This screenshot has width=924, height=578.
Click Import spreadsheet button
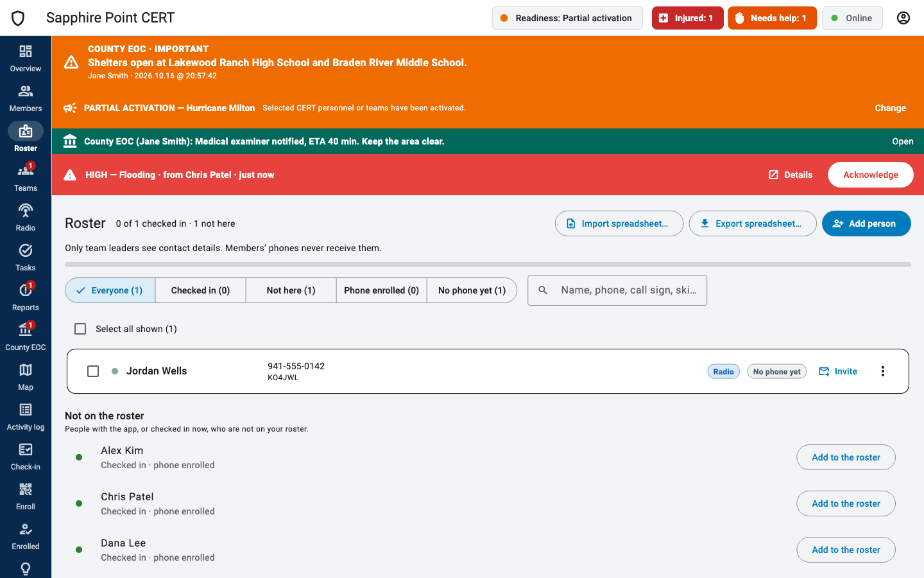pos(619,223)
